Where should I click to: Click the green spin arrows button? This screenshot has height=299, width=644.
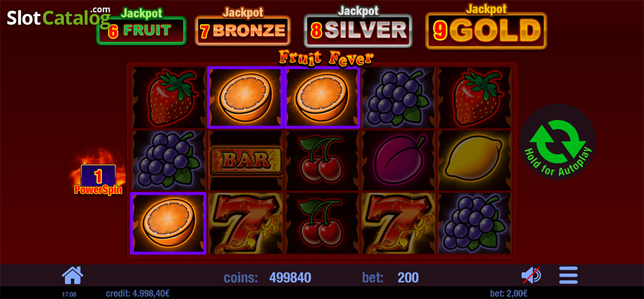point(558,142)
